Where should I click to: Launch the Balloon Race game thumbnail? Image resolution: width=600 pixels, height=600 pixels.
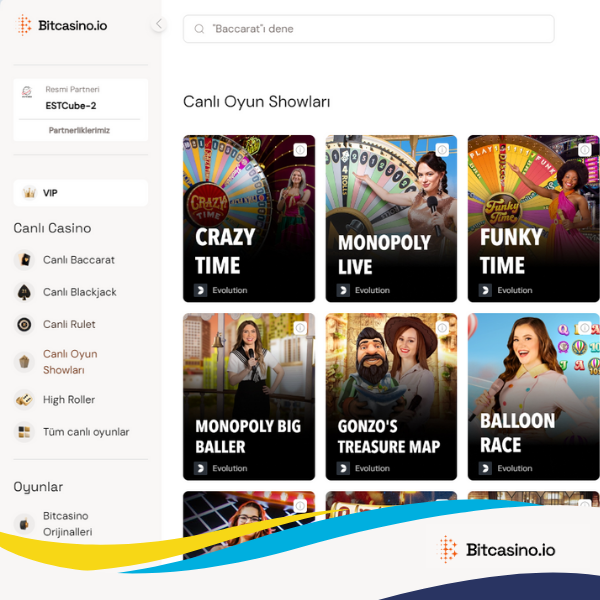coord(533,396)
